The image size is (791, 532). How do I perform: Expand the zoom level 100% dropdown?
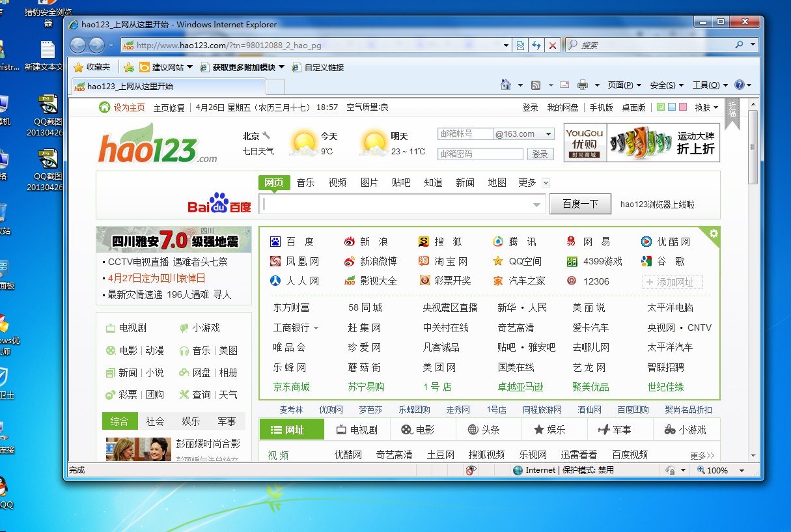742,470
